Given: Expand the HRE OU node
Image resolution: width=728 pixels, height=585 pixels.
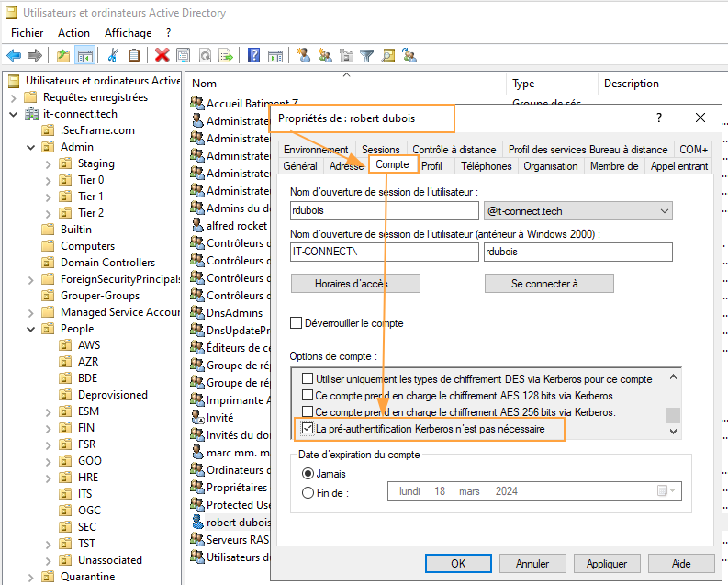Looking at the screenshot, I should pyautogui.click(x=49, y=478).
